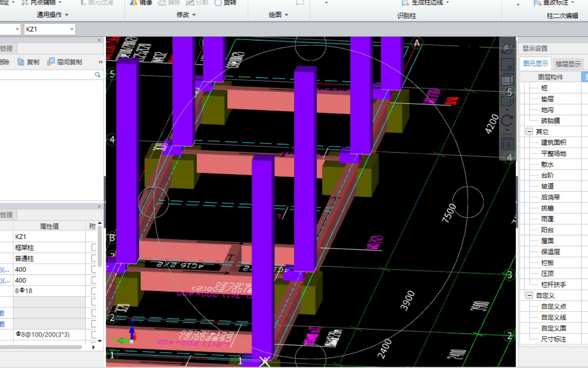588x368 pixels.
Task: Select 桩 in the layer tree
Action: pos(544,88)
